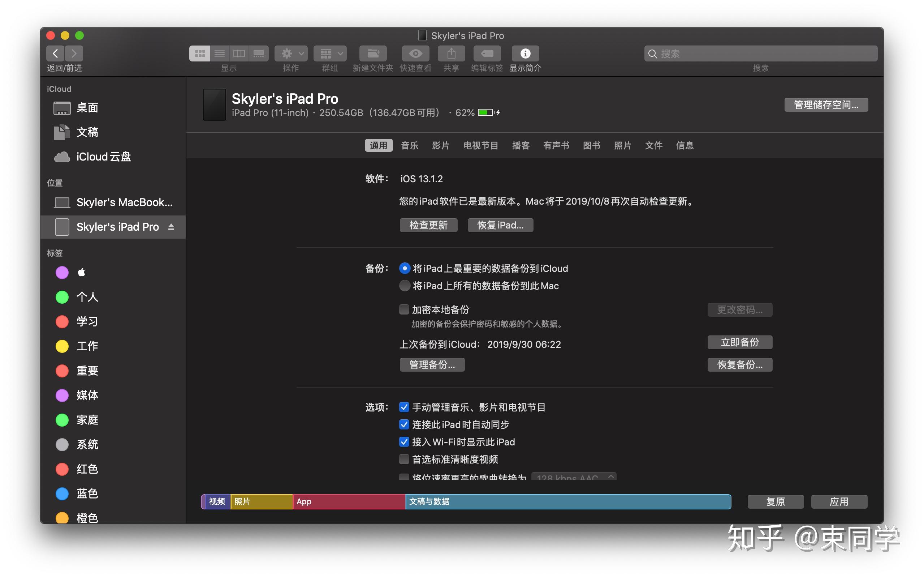Viewport: 924px width, 577px height.
Task: Switch to the 音乐 tab
Action: click(410, 145)
